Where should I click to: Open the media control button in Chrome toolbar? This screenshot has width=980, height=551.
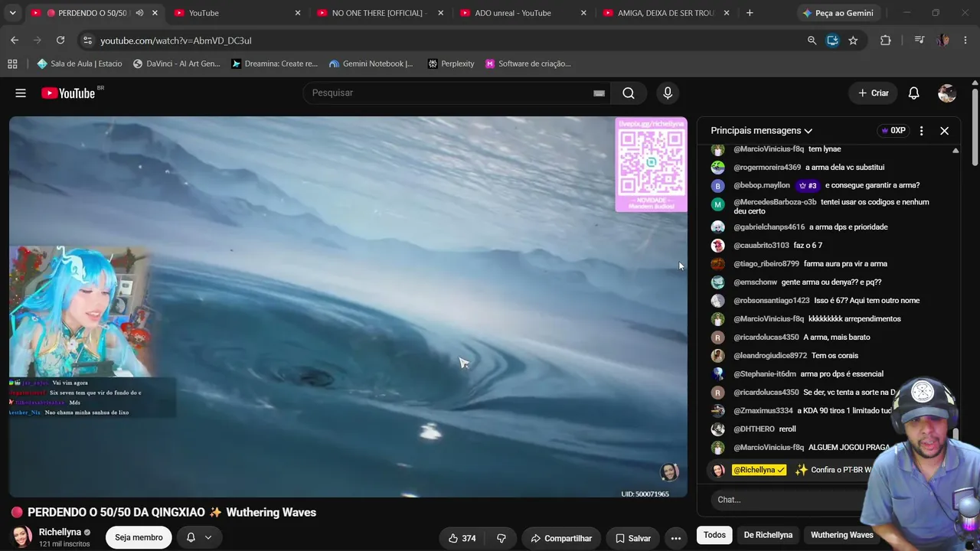tap(919, 40)
